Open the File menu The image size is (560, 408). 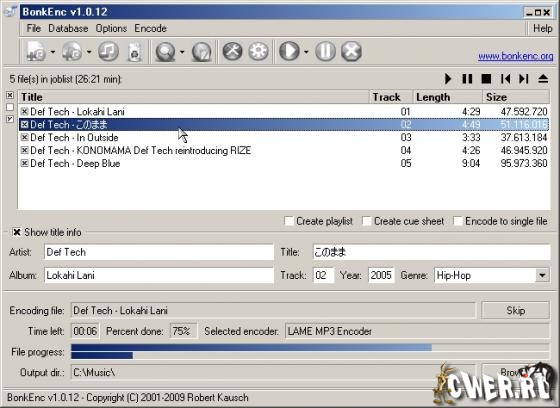point(34,28)
